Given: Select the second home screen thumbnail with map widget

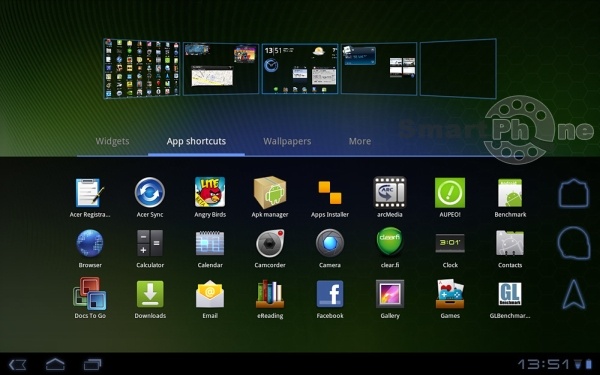Looking at the screenshot, I should [x=221, y=69].
